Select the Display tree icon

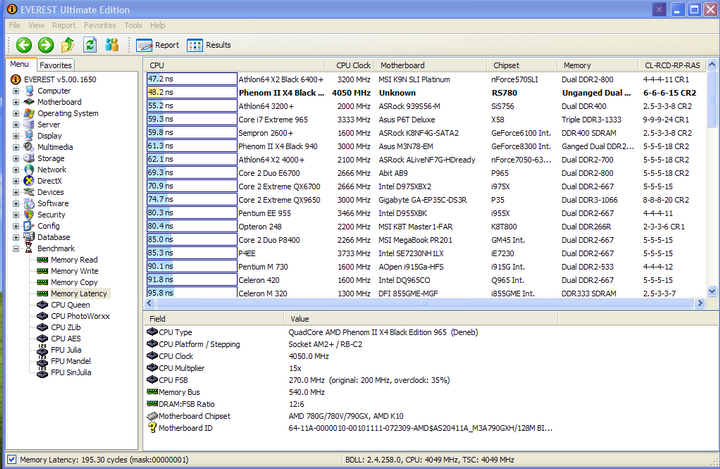click(x=29, y=136)
